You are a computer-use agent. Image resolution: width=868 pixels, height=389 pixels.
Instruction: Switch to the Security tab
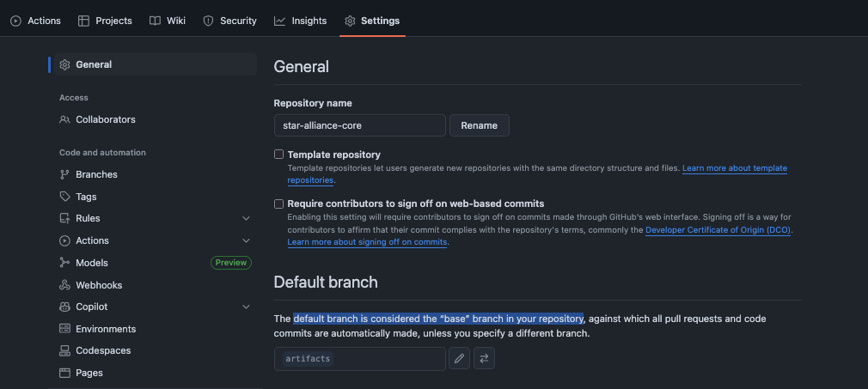[229, 21]
